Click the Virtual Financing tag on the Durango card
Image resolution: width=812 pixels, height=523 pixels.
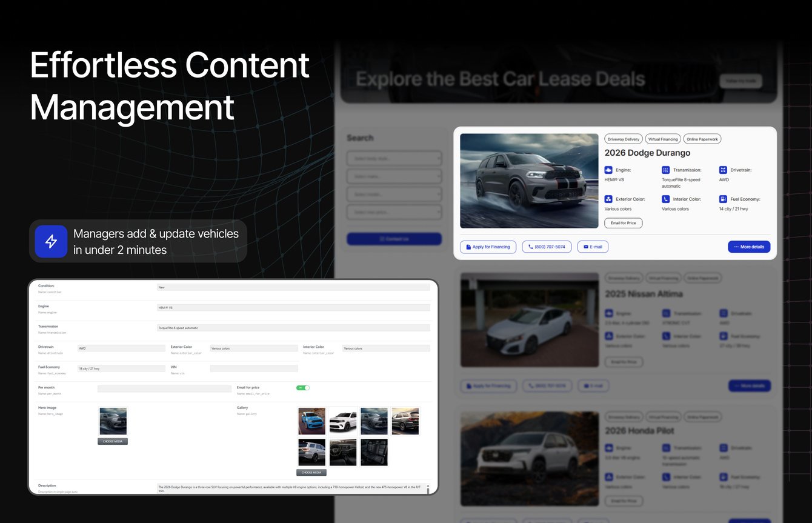coord(663,139)
